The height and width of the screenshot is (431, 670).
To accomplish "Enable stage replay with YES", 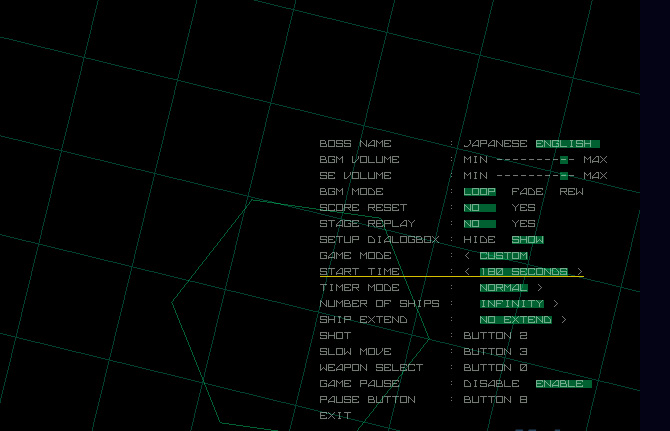I will click(x=523, y=224).
